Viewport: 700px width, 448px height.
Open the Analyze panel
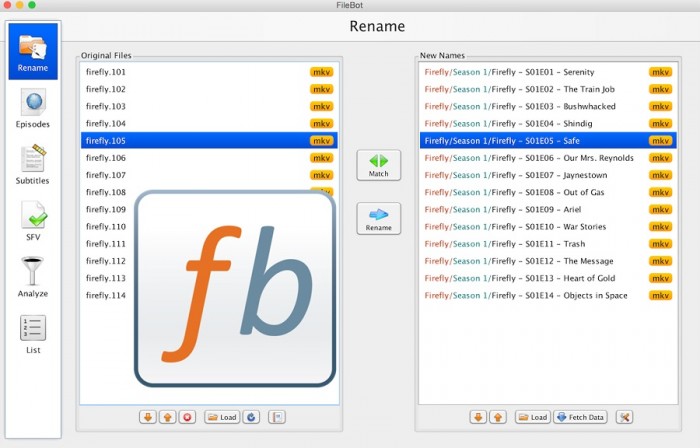33,278
